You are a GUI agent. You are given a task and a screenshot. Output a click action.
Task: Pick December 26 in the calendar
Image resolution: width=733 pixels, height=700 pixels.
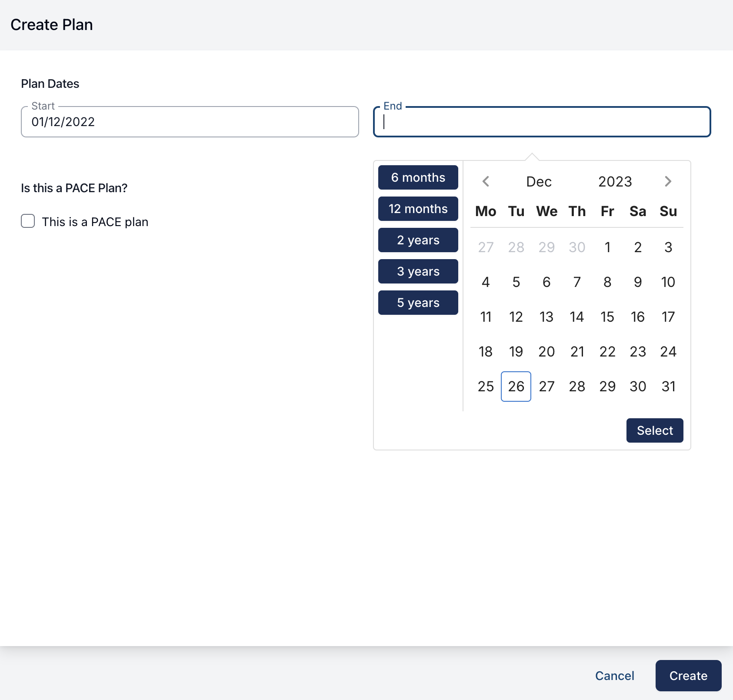click(516, 387)
